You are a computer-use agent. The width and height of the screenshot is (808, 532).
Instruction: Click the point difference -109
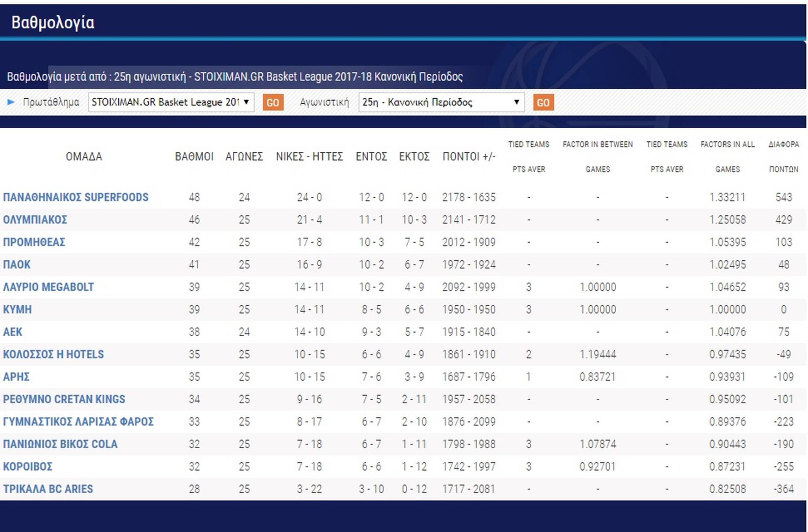(x=784, y=377)
